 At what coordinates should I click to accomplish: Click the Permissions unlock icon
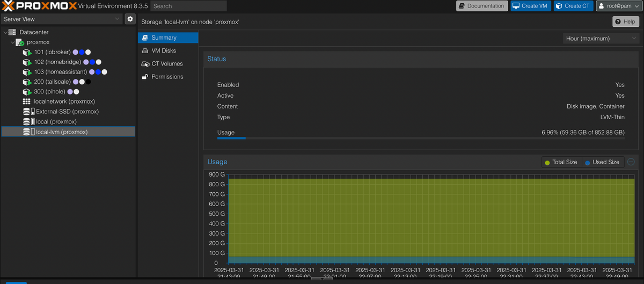[144, 77]
